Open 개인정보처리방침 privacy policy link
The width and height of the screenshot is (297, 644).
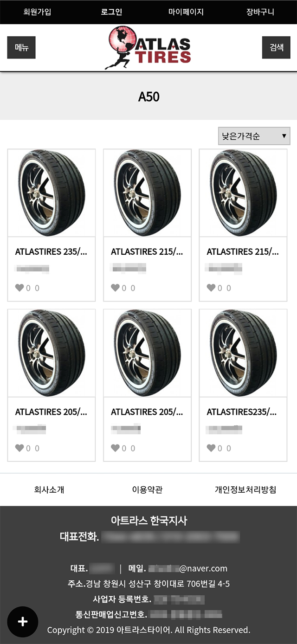point(245,489)
